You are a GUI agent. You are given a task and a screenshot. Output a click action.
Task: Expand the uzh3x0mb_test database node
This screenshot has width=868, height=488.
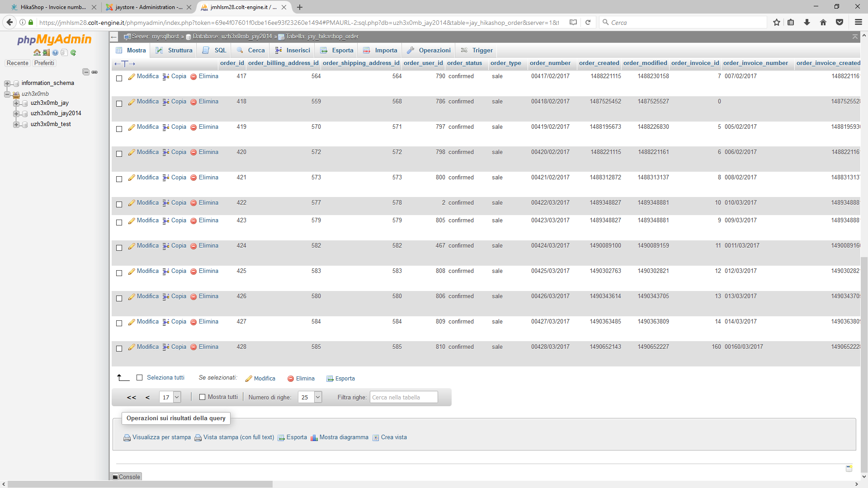[x=16, y=125]
